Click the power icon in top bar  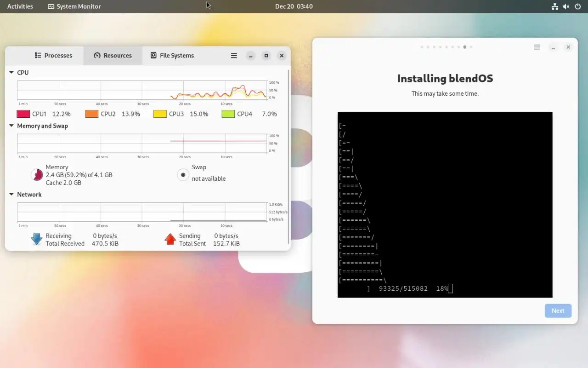click(x=578, y=6)
